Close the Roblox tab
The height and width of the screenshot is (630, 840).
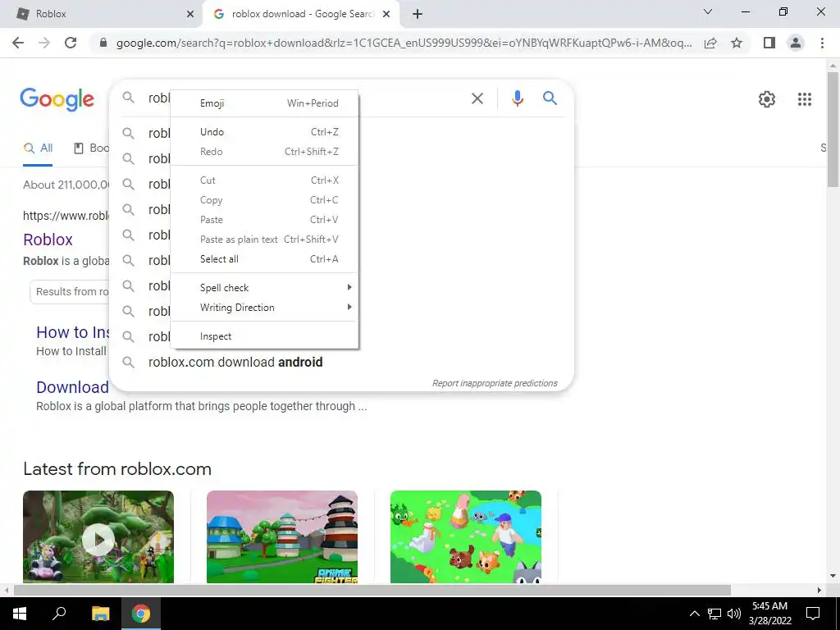[x=190, y=14]
